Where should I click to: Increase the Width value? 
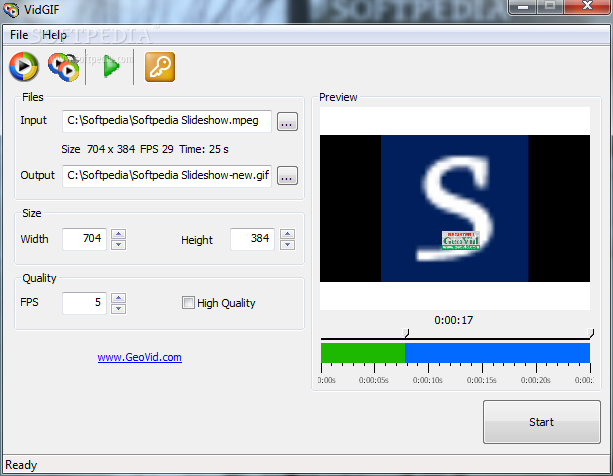118,234
